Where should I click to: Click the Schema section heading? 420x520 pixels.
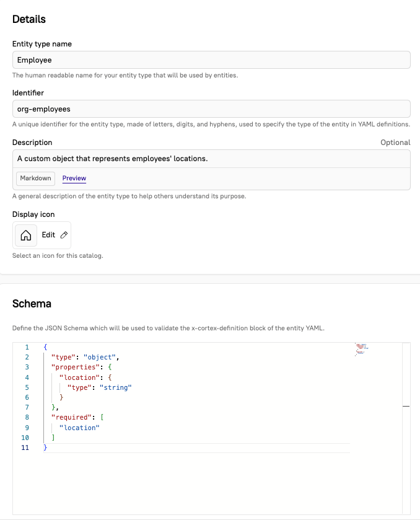(32, 304)
